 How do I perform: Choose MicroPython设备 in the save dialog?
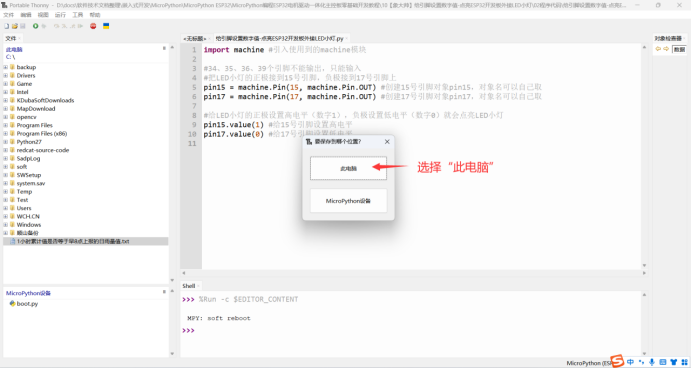pos(348,201)
